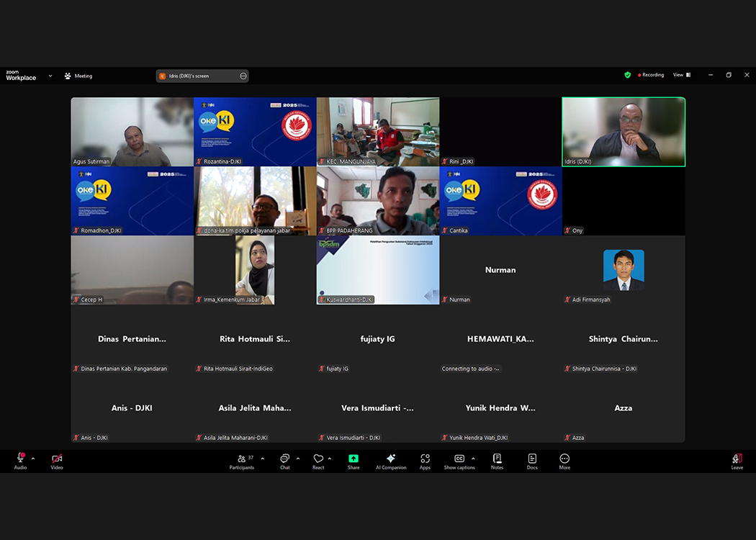This screenshot has width=756, height=540.
Task: Expand the Participants options arrow
Action: tap(262, 458)
